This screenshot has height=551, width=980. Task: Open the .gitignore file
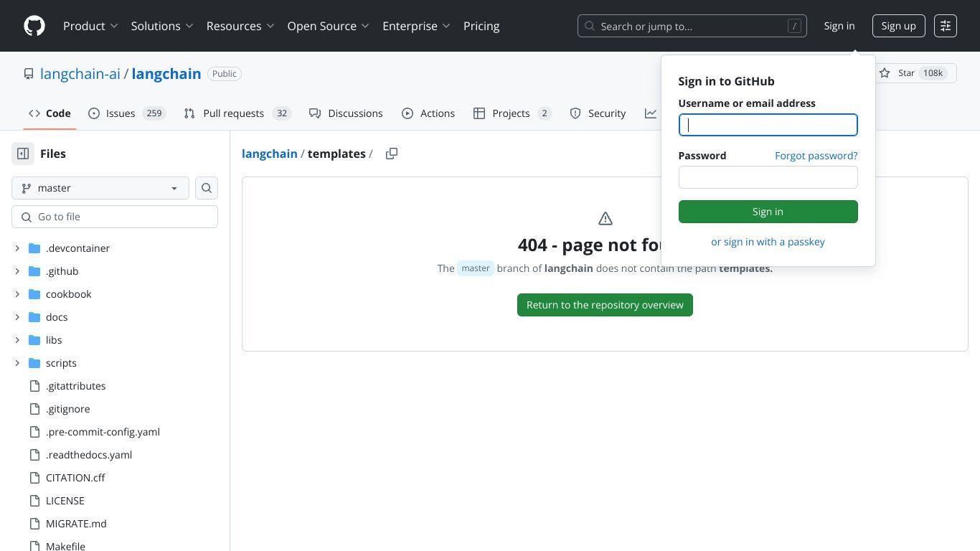tap(68, 409)
